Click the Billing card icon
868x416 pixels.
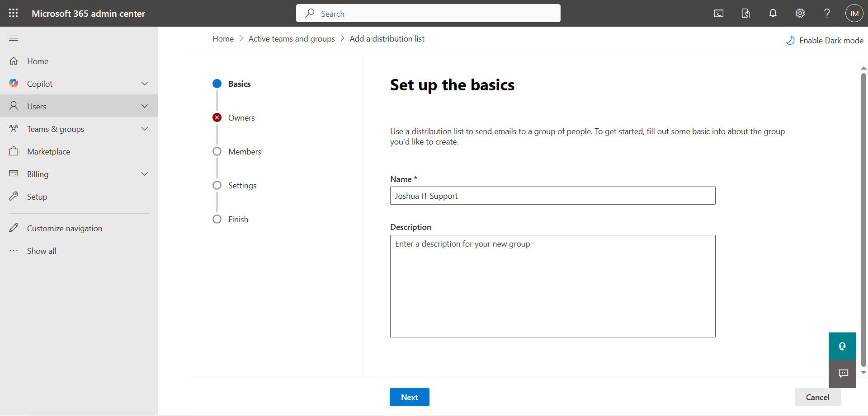click(x=14, y=173)
